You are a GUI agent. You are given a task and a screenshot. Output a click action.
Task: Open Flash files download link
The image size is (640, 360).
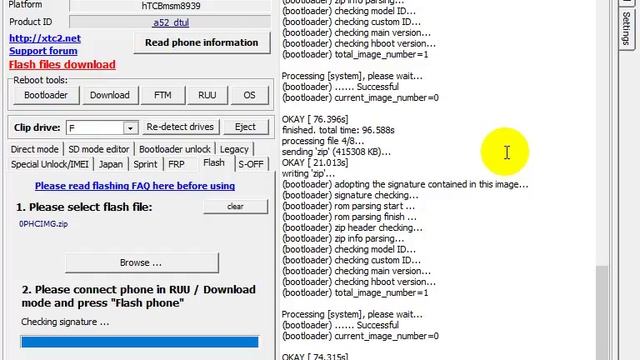(x=62, y=64)
